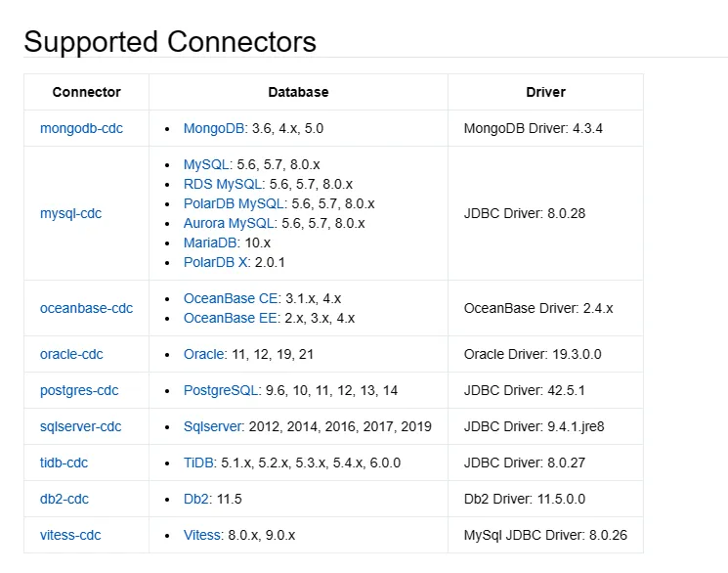Open the oceanbase-cdc connector page
This screenshot has height=573, width=728.
tap(86, 308)
